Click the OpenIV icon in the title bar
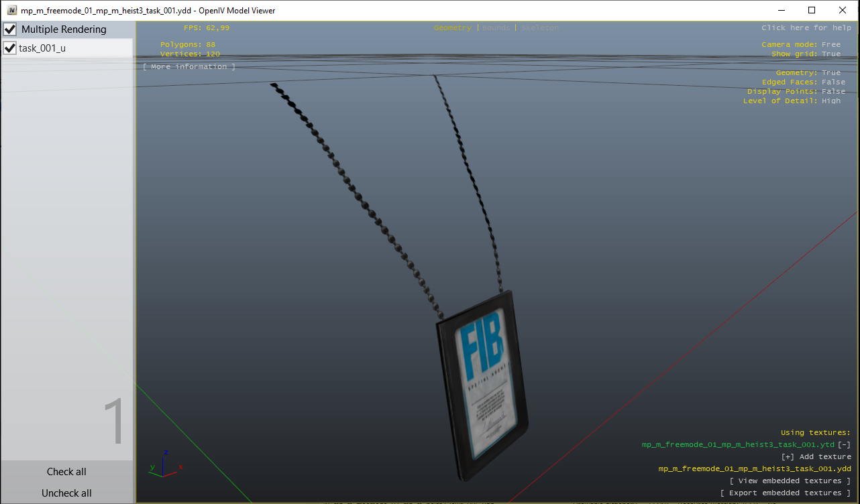The image size is (860, 504). click(13, 10)
